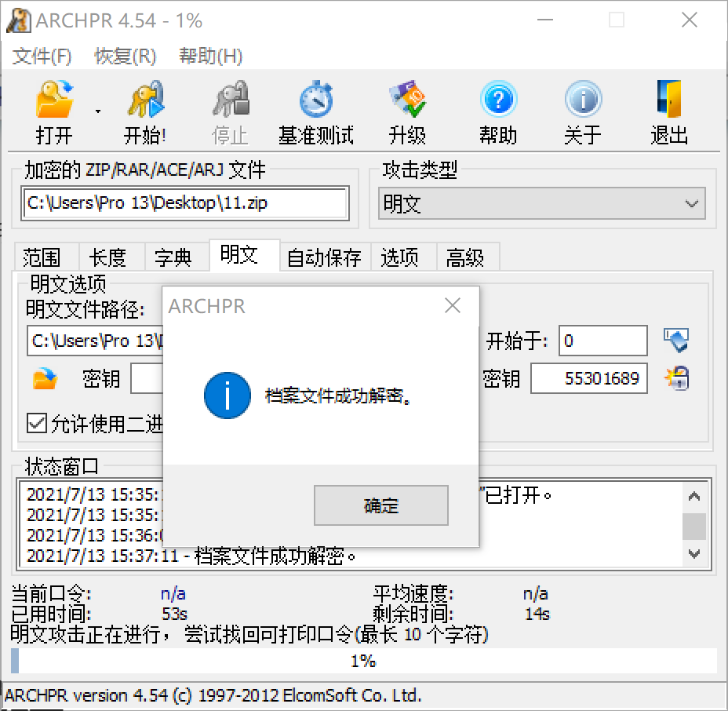
Task: Click the blue diamond icon beside 开始于
Action: pos(676,341)
